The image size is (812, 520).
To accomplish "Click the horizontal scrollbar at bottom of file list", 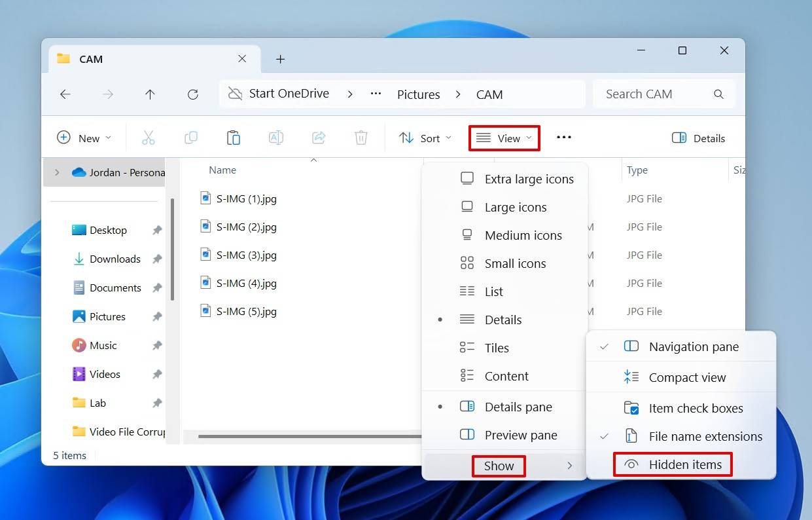I will (308, 436).
